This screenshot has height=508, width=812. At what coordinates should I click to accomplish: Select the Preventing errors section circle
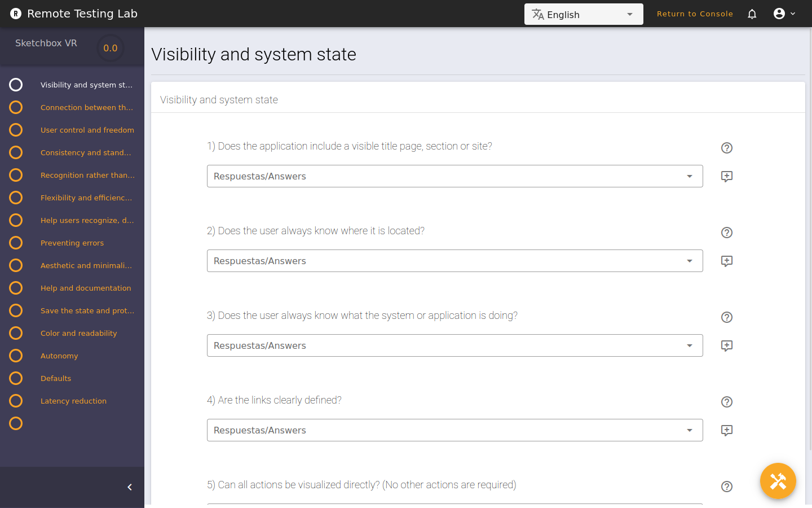[15, 243]
